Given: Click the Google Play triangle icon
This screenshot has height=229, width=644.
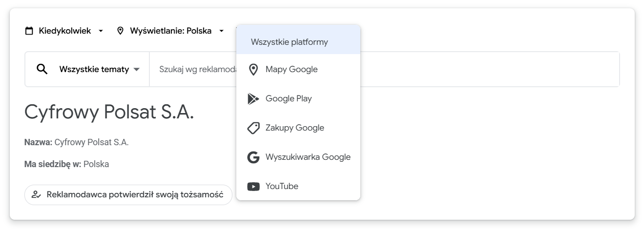Looking at the screenshot, I should pyautogui.click(x=253, y=99).
